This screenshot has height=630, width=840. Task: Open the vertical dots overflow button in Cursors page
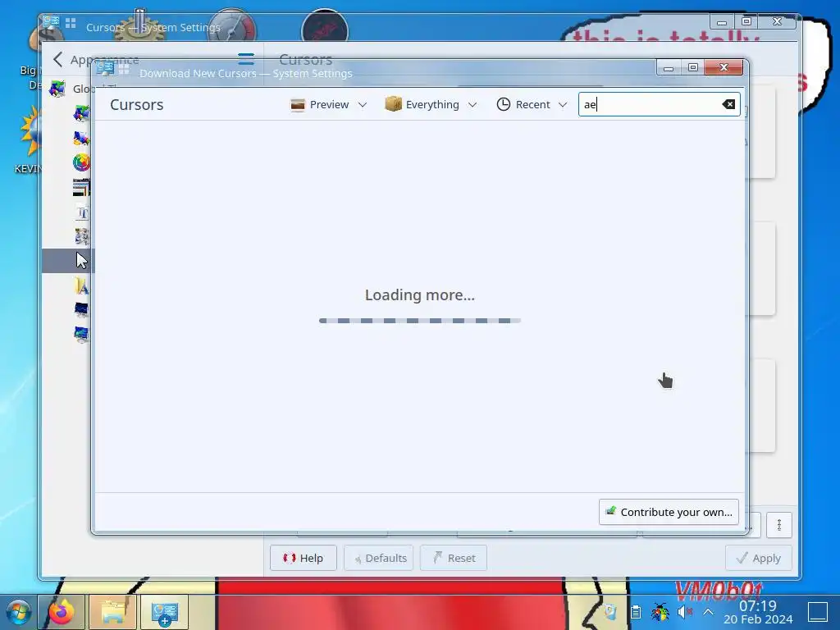tap(779, 525)
